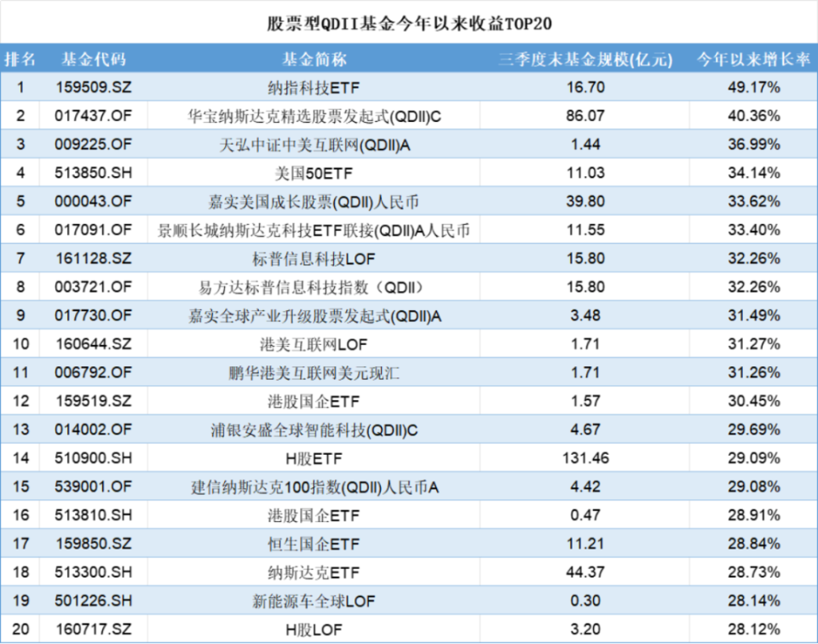Click 天弘中证中美互联网(QDII)A

point(314,145)
